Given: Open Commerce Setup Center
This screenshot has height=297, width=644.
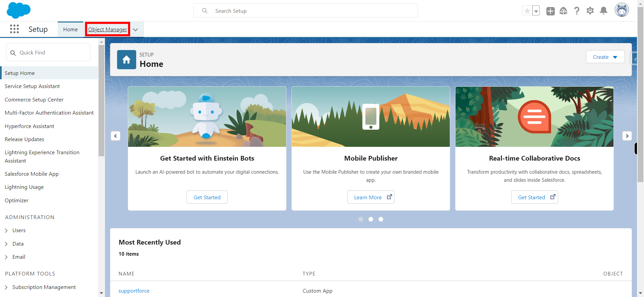Looking at the screenshot, I should point(34,100).
